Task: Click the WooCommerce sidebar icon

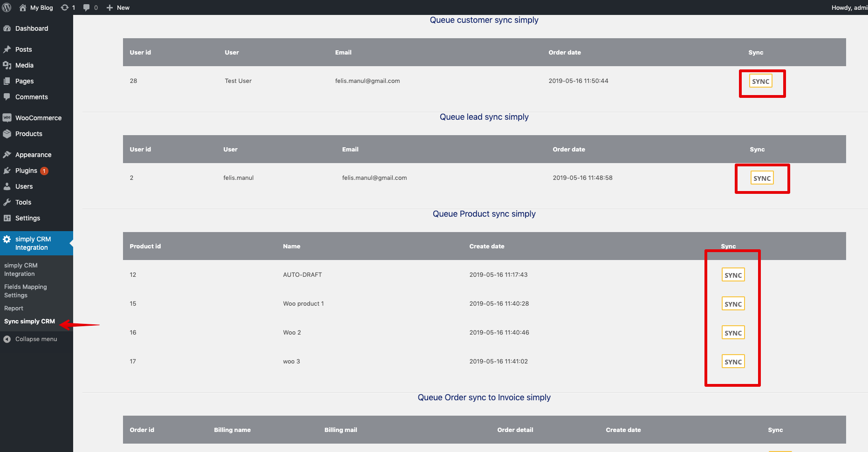Action: coord(7,118)
